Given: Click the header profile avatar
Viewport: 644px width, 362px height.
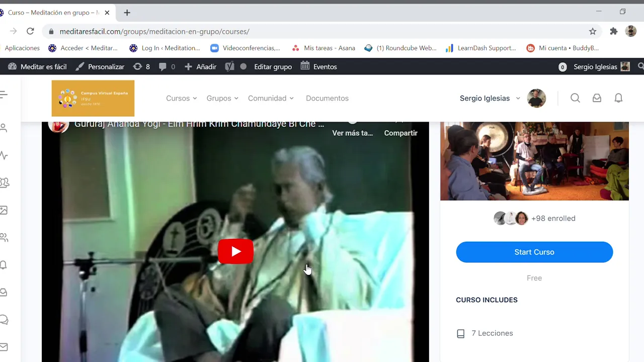Looking at the screenshot, I should tap(536, 98).
